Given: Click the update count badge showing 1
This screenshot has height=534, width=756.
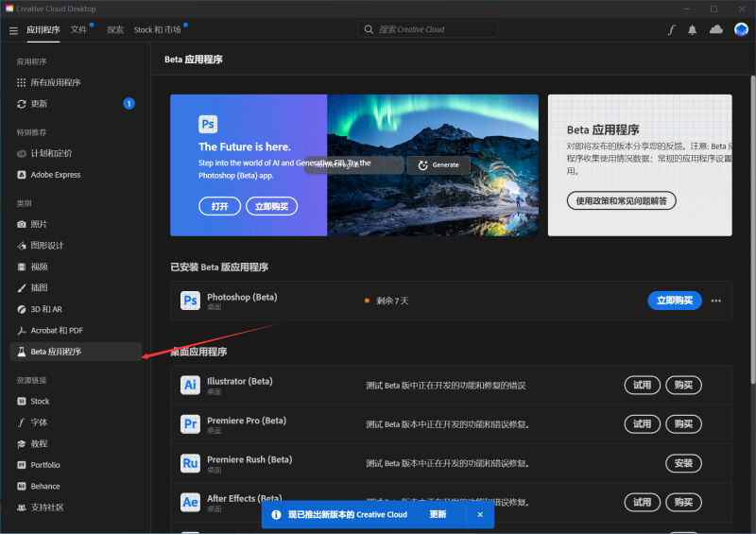Looking at the screenshot, I should click(129, 104).
